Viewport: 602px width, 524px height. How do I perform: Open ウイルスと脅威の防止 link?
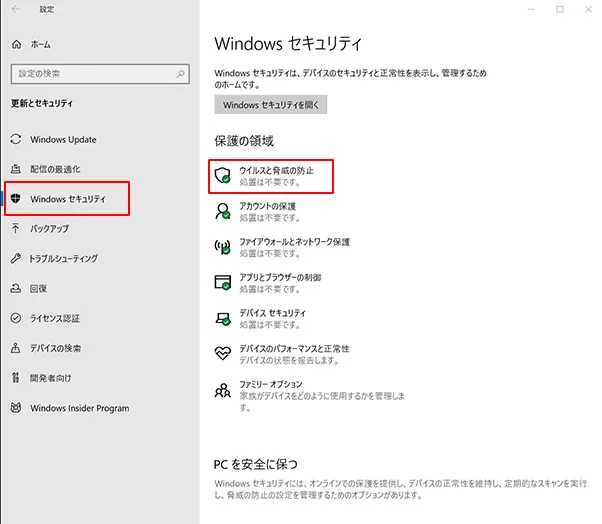click(276, 170)
